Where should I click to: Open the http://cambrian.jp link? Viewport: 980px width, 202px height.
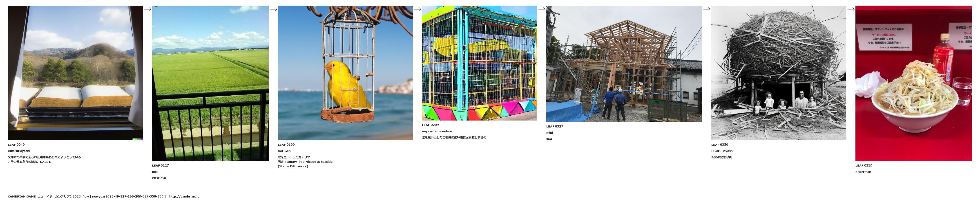click(184, 196)
